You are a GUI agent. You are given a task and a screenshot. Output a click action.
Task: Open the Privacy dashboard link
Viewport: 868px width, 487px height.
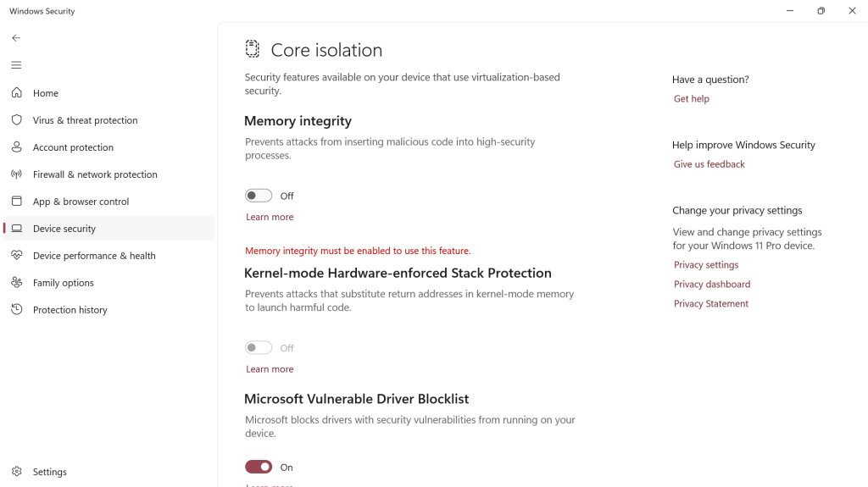[712, 285]
